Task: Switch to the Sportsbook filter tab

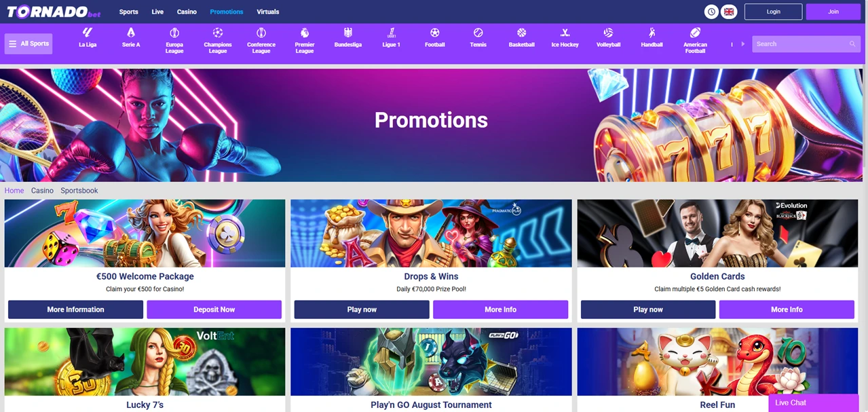Action: pyautogui.click(x=79, y=191)
